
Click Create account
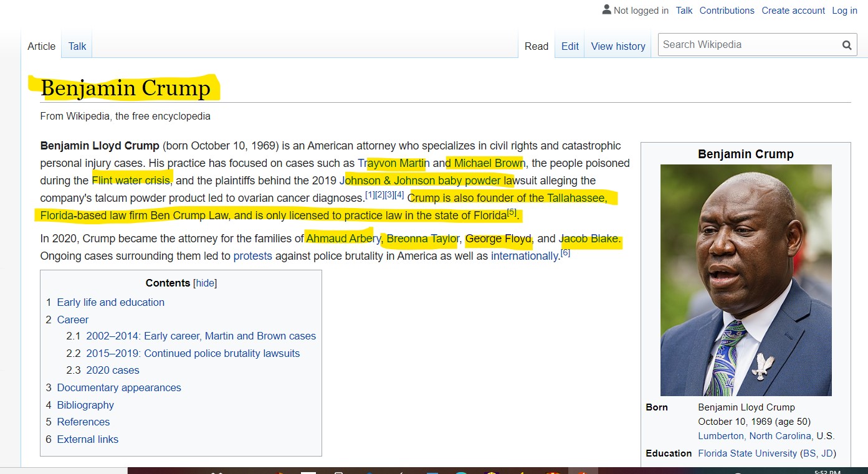793,11
